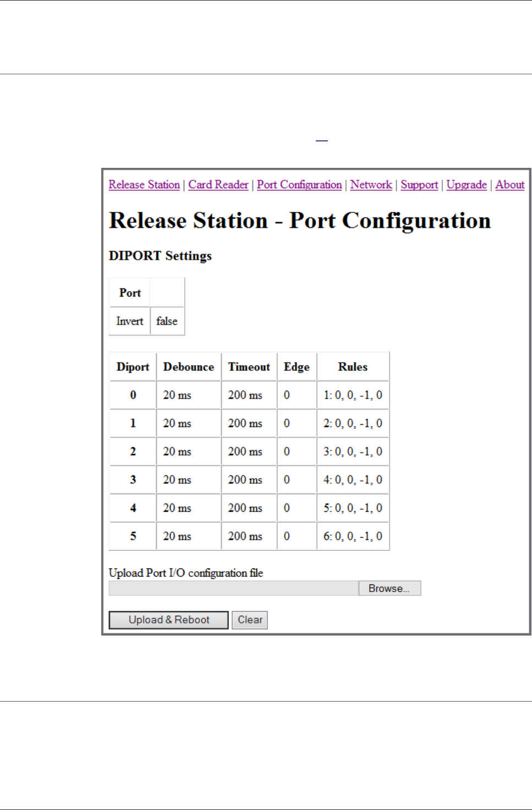This screenshot has height=810, width=532.
Task: Click the Diport 0 row number
Action: click(x=133, y=395)
